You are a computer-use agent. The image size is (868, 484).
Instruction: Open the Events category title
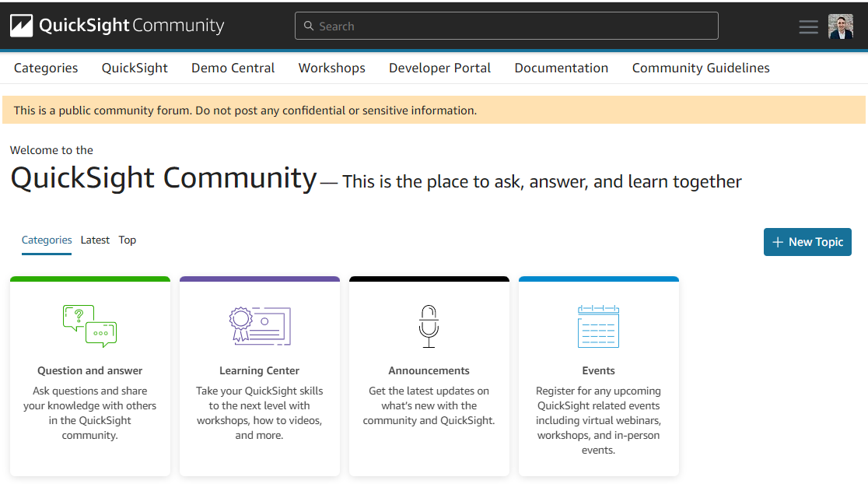[598, 370]
